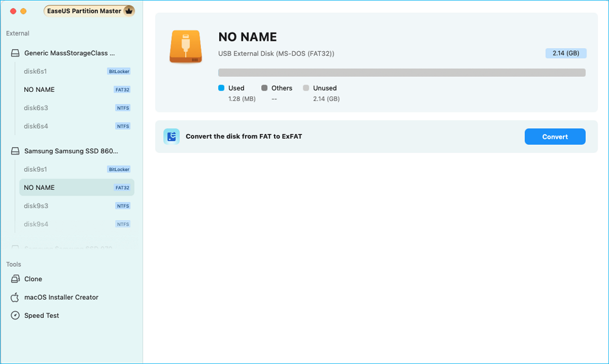
Task: Select disk6s1 BitLocker partition
Action: pos(77,71)
